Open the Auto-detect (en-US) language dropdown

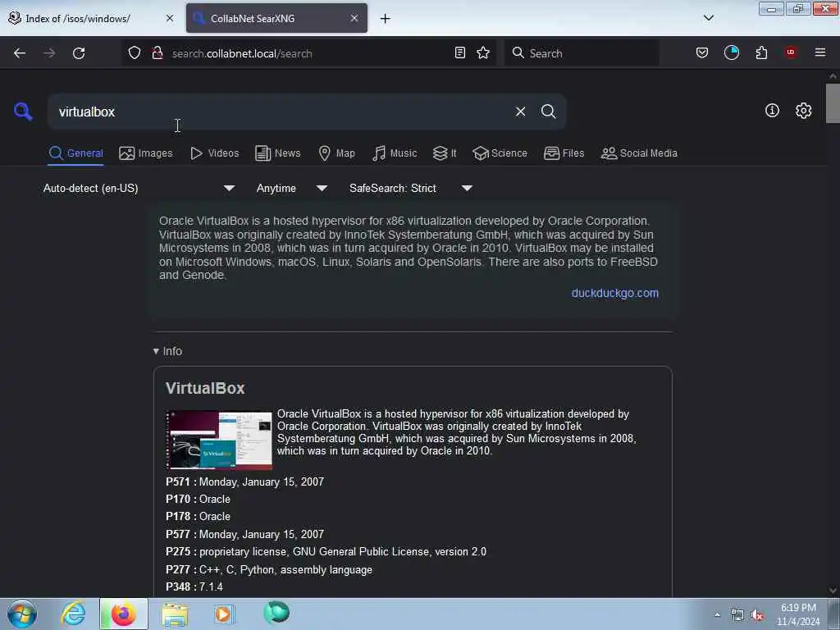click(x=139, y=188)
